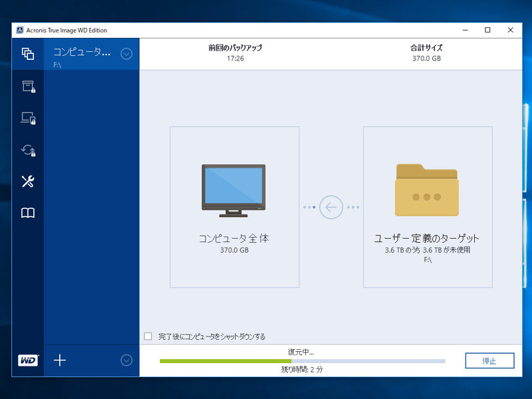Click the Acronis app icon in title bar
The image size is (532, 399).
coord(20,30)
